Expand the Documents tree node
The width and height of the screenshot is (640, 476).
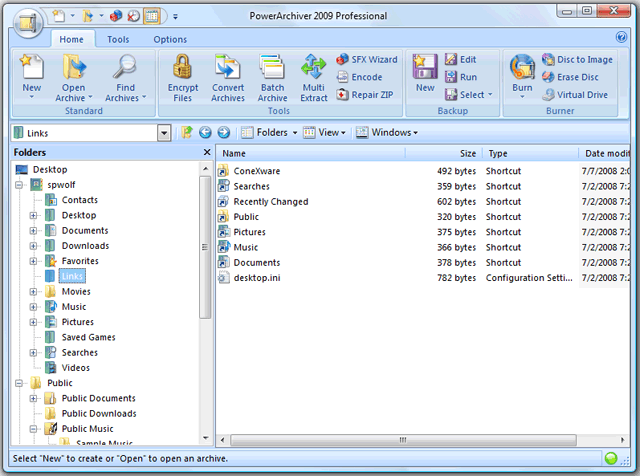pos(33,231)
